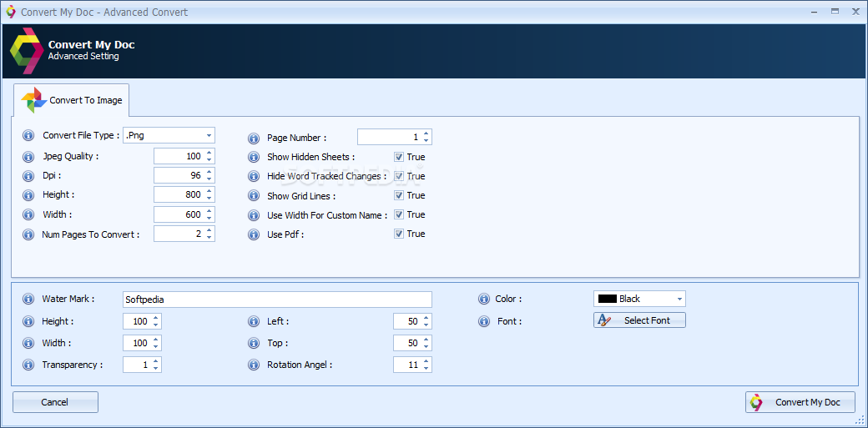Click the Convert My Doc header logo
The height and width of the screenshot is (428, 868).
(27, 50)
